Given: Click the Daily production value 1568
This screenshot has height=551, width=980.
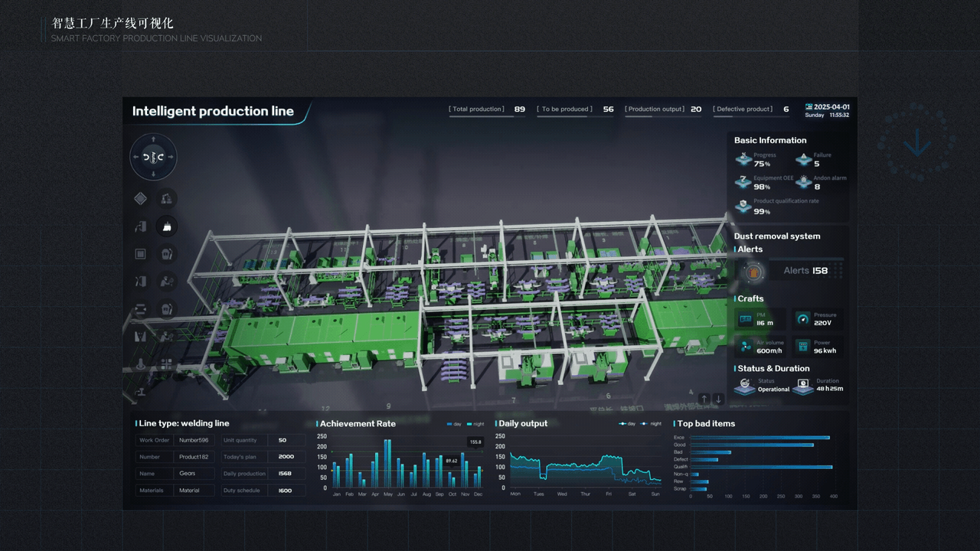Looking at the screenshot, I should (x=286, y=474).
